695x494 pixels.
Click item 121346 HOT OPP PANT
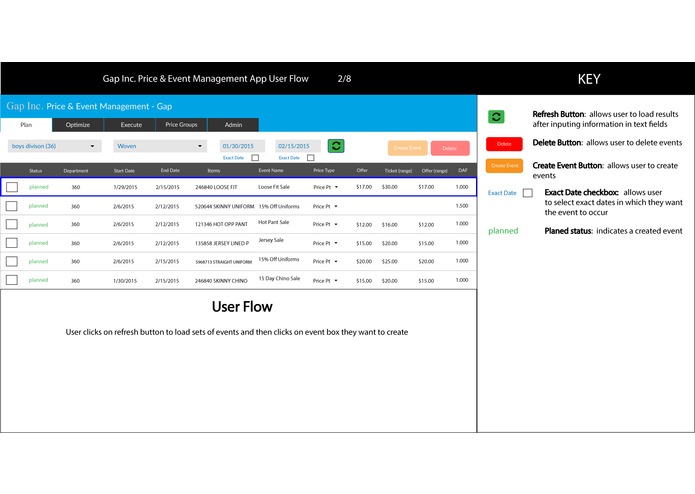(x=221, y=225)
